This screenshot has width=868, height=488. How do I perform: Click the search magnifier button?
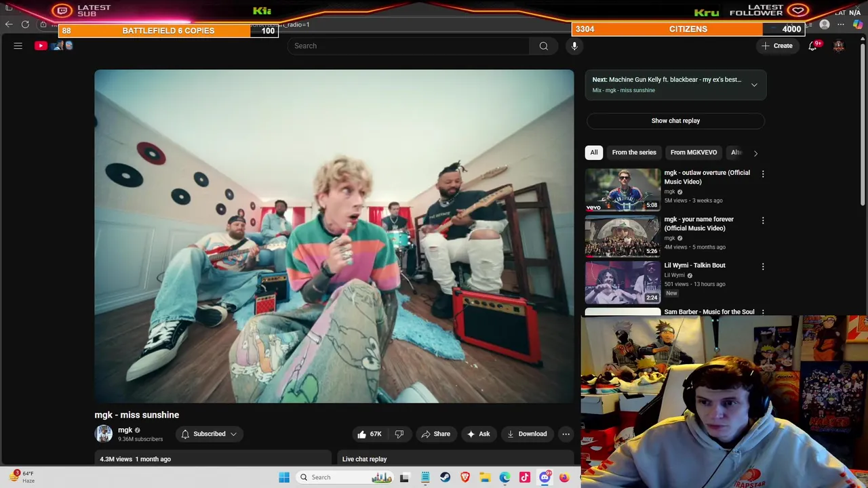(543, 46)
